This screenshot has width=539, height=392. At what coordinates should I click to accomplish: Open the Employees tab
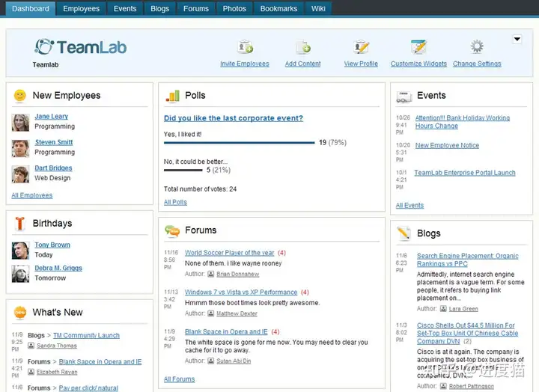(81, 8)
